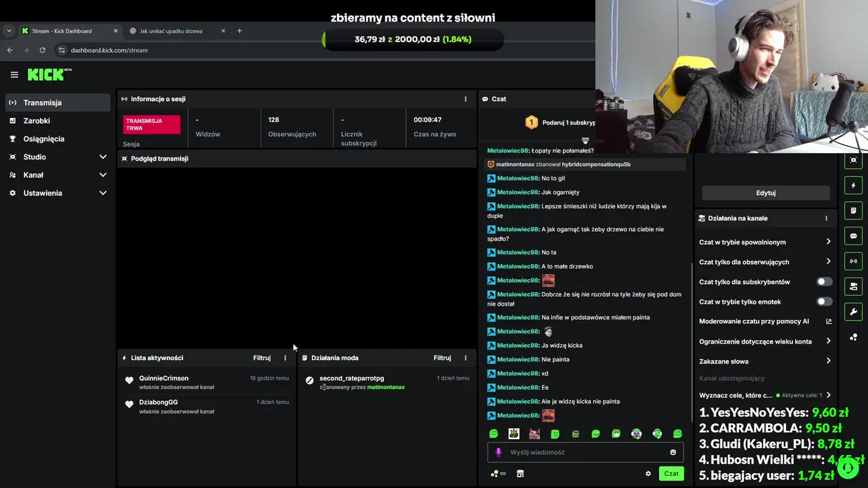868x488 pixels.
Task: Collapse the gift banner with funnel icon
Action: (585, 141)
